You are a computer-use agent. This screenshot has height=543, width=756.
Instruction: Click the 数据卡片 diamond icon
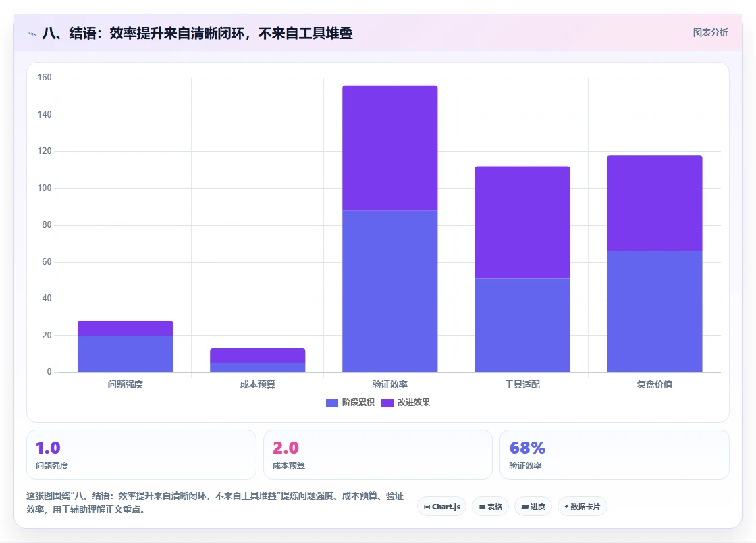[566, 507]
